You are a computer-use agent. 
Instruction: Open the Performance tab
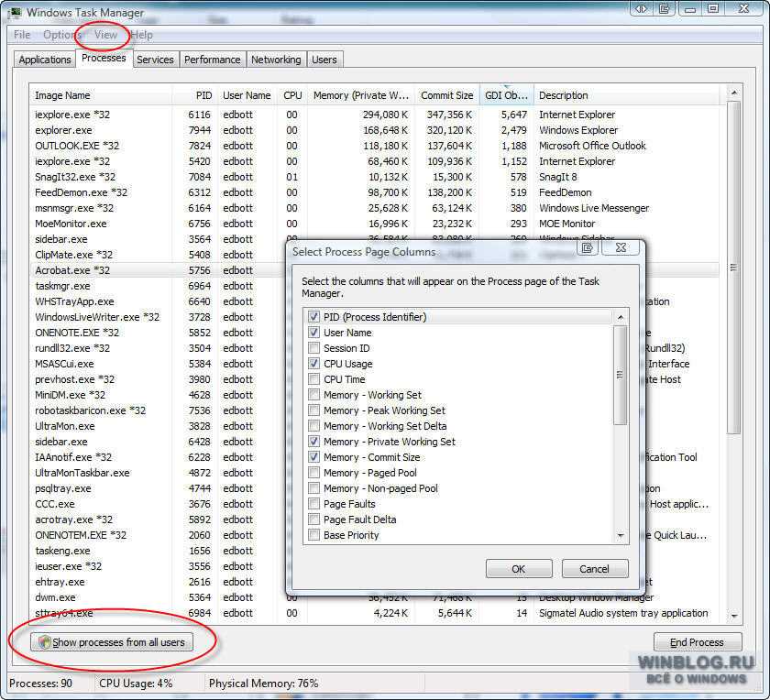click(x=212, y=60)
